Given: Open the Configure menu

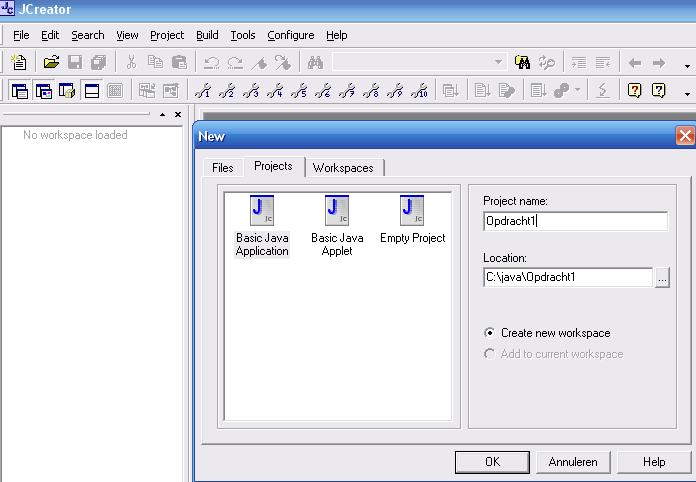Looking at the screenshot, I should click(x=291, y=35).
